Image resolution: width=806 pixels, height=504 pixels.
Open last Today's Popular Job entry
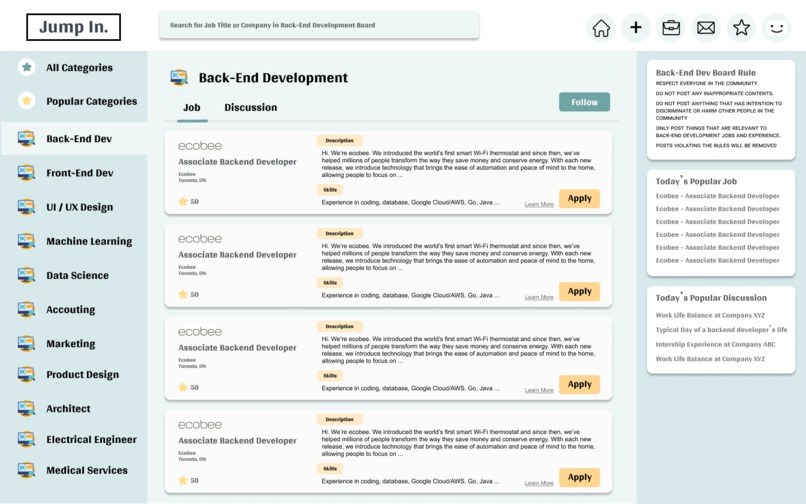coord(718,260)
